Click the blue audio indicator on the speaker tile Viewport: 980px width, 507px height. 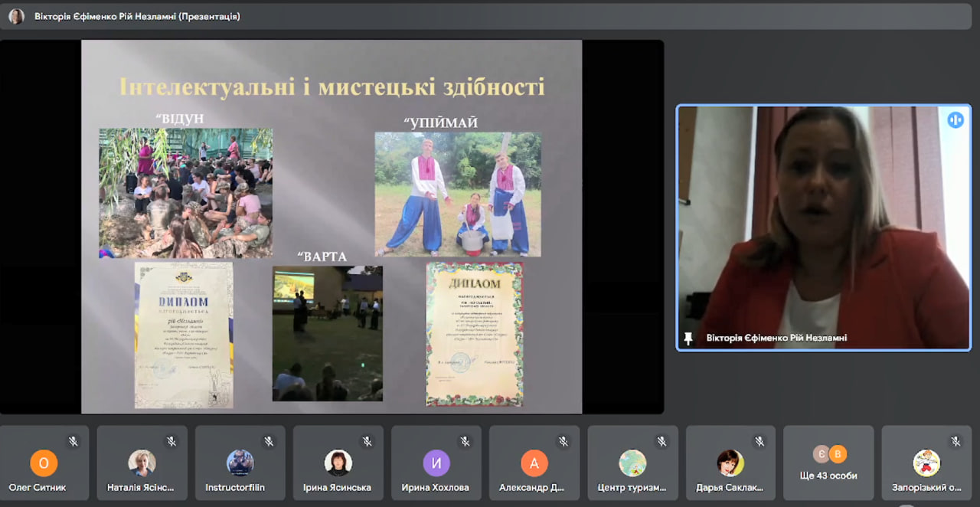tap(955, 120)
